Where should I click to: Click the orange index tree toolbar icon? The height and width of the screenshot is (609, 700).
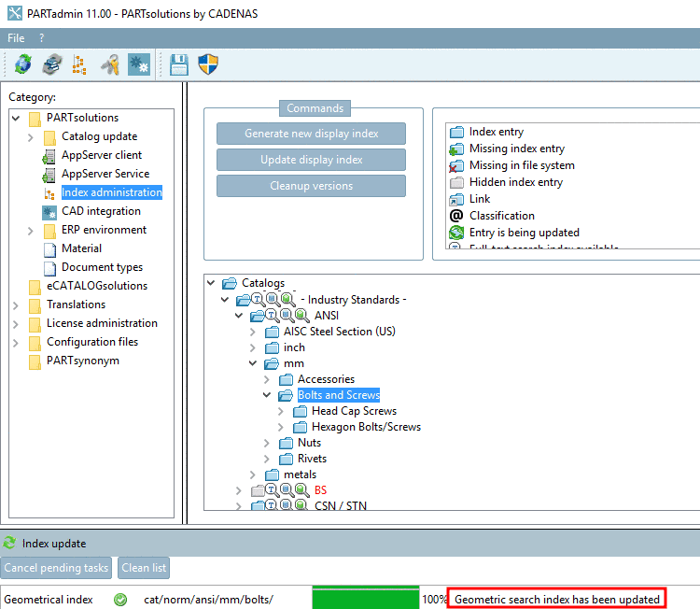79,64
